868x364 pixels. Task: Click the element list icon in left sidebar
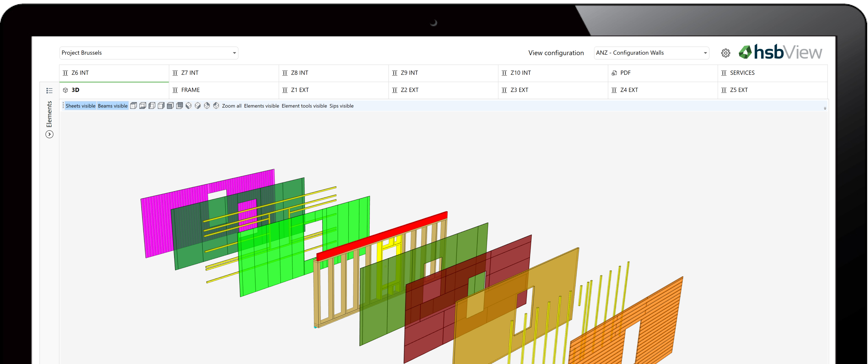[50, 91]
